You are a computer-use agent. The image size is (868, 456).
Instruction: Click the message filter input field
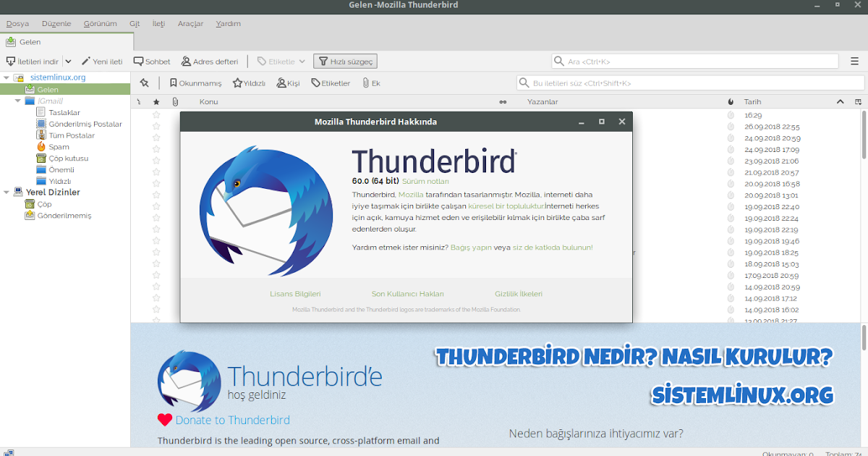(x=687, y=83)
